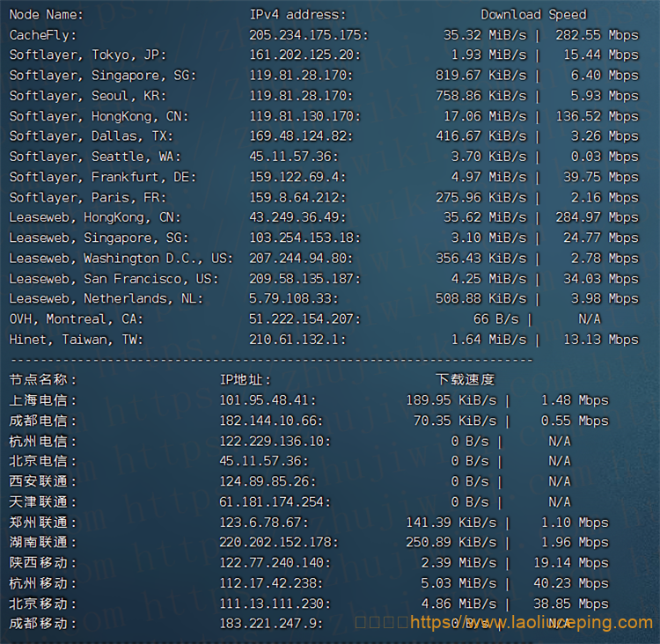Select the '西安联通:' row label
660x644 pixels.
pos(43,481)
